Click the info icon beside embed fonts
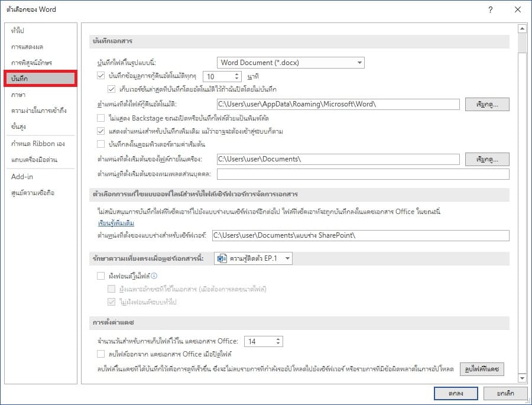 pos(154,276)
